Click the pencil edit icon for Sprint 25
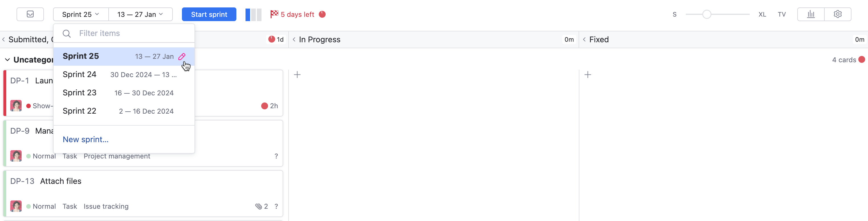The image size is (868, 221). tap(182, 56)
